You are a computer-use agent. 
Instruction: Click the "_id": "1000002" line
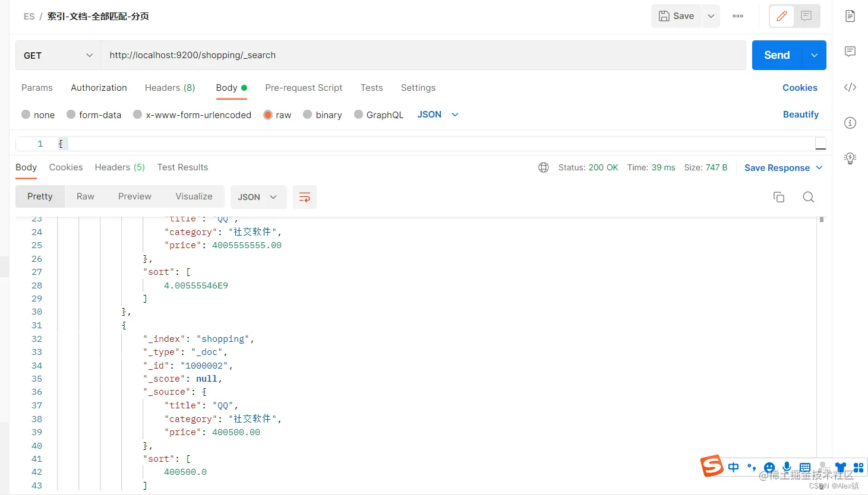(x=188, y=366)
